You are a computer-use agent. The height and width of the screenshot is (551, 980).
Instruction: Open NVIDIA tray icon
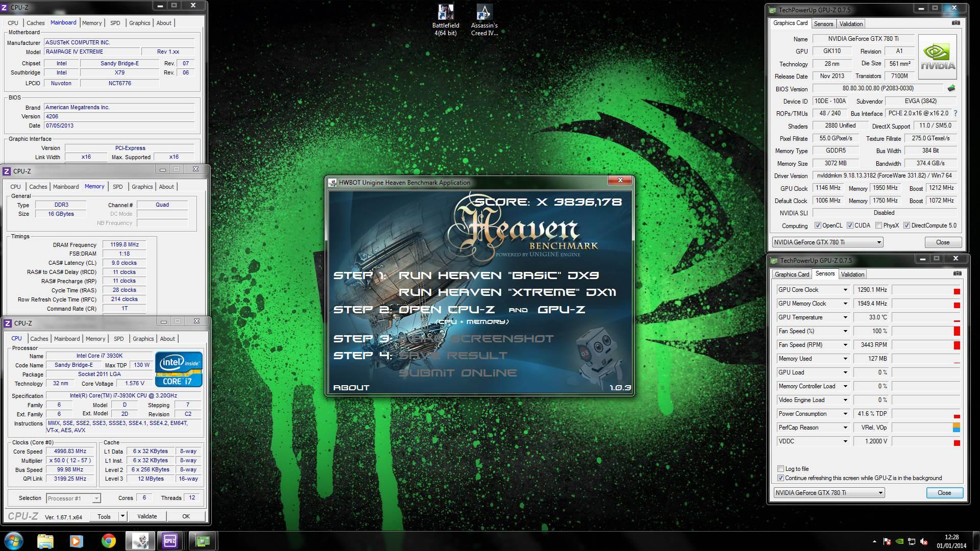click(x=900, y=541)
